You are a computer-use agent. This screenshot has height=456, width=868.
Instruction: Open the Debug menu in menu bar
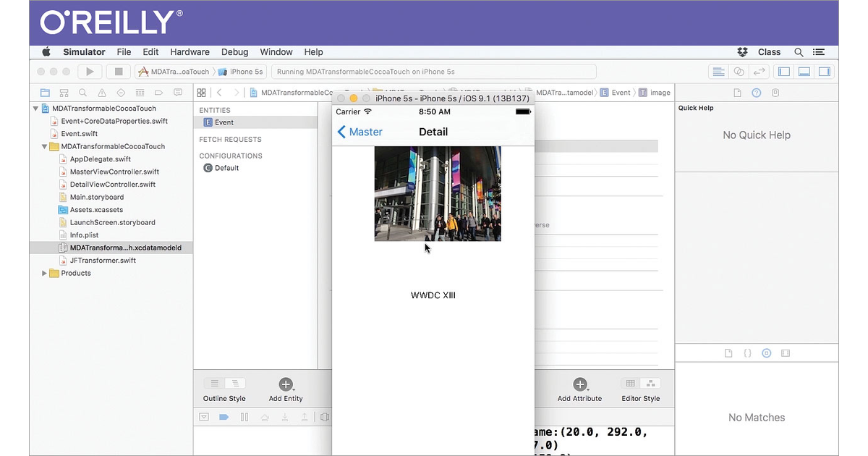234,51
